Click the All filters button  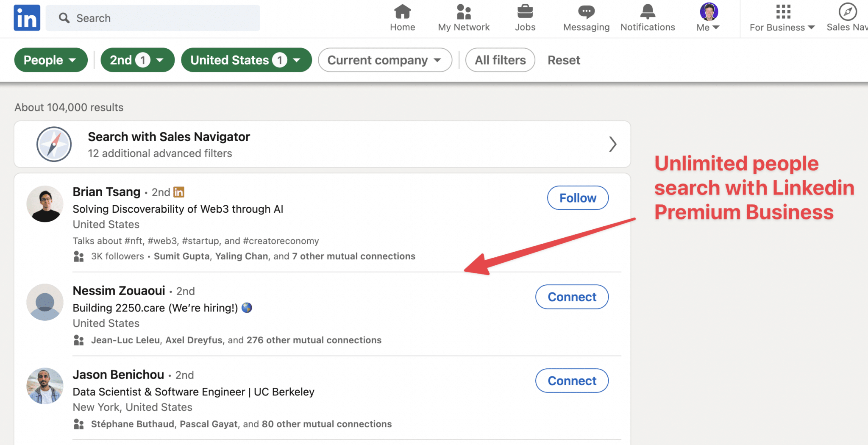point(500,60)
